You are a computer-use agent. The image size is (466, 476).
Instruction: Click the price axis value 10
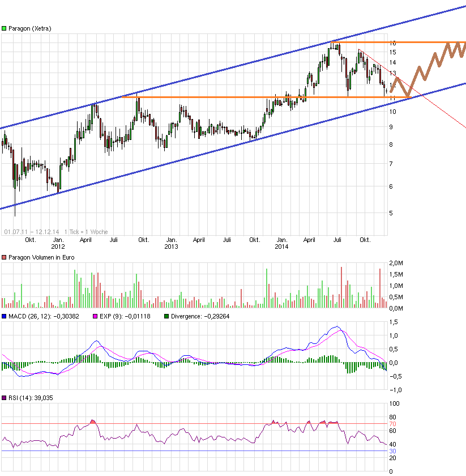[x=392, y=112]
